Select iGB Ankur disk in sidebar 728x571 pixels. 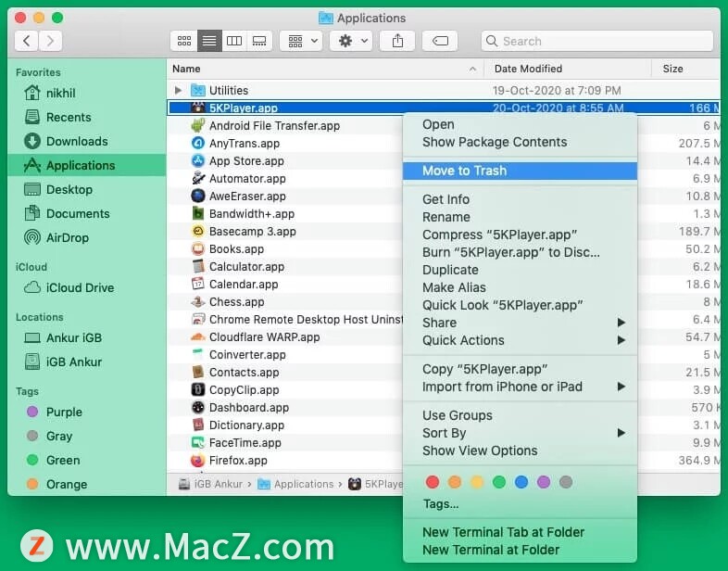(86, 362)
